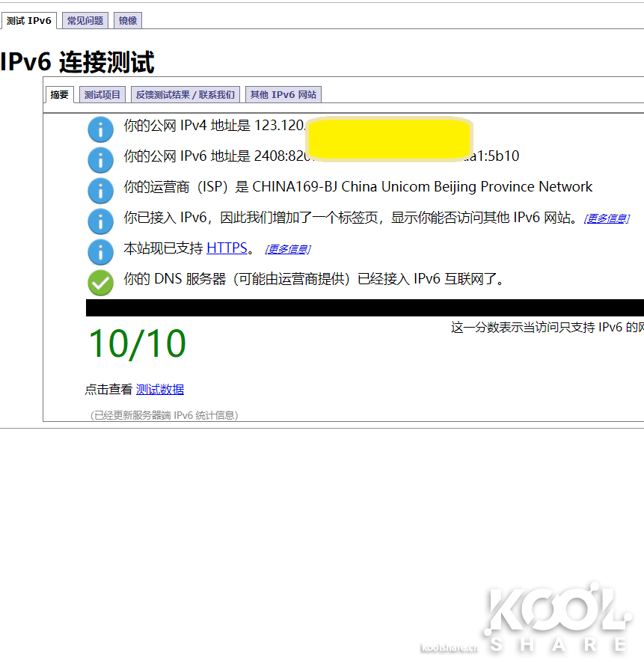The width and height of the screenshot is (644, 662).
Task: Click the info icon next to the IPv6 address row
Action: click(x=100, y=160)
